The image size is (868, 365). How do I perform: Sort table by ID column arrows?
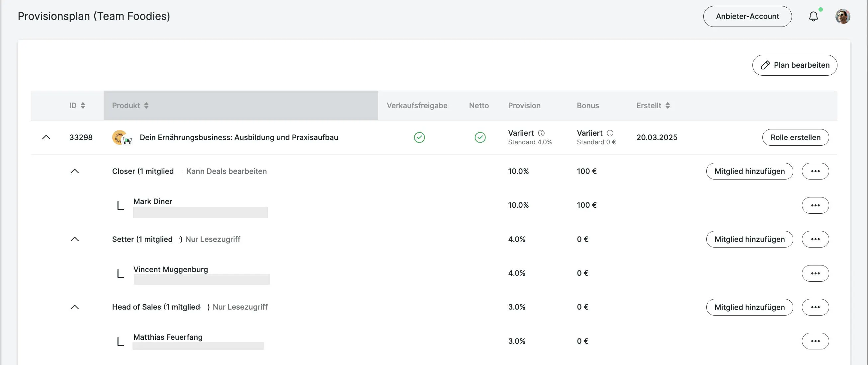(83, 106)
